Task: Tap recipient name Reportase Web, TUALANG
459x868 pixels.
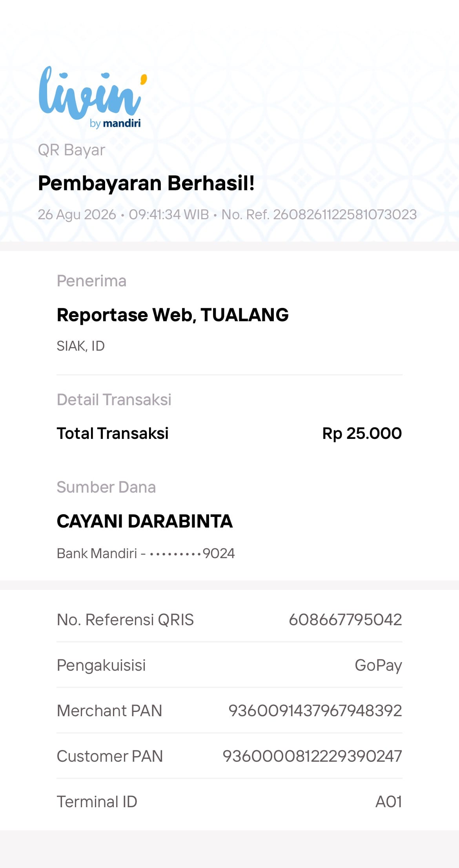Action: (173, 315)
